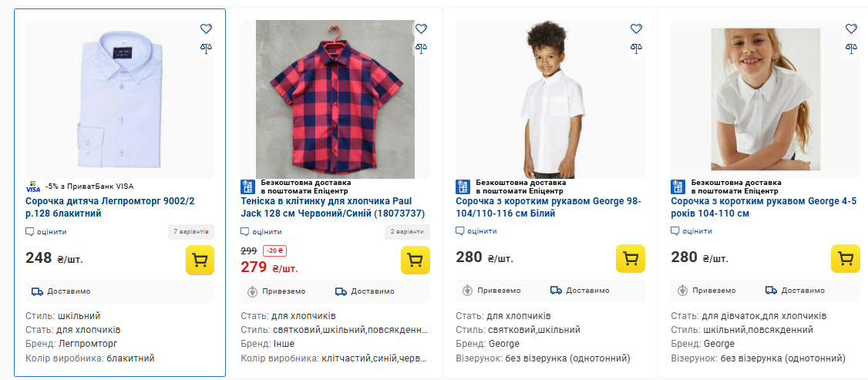Add 248 ₴ Легпромторг shirt to cart

coord(200,260)
